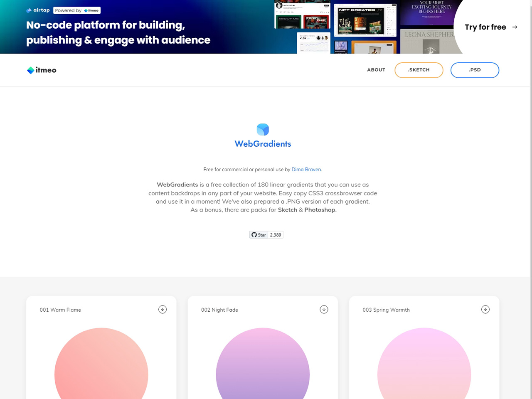Screen dimensions: 532x399
Task: Select the Night Fade gradient circle
Action: point(263,366)
